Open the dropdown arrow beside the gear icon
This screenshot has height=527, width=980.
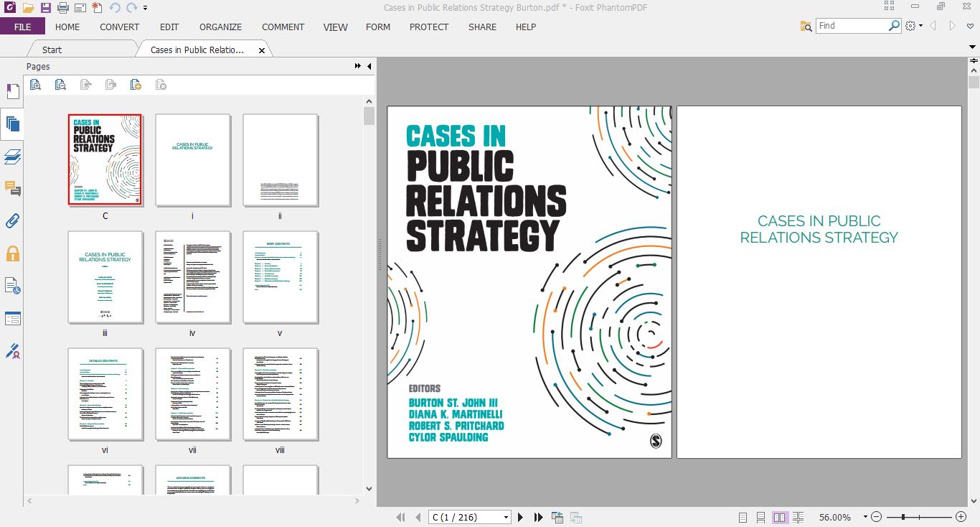[x=920, y=27]
